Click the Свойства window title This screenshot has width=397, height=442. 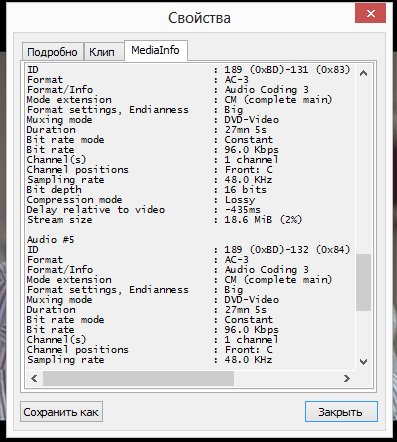click(199, 18)
